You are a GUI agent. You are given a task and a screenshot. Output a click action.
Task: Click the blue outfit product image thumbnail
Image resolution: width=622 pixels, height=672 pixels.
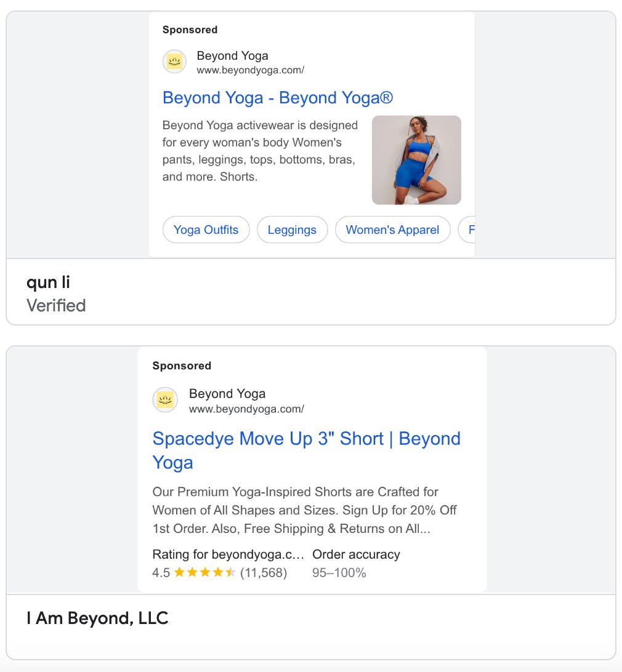point(416,159)
